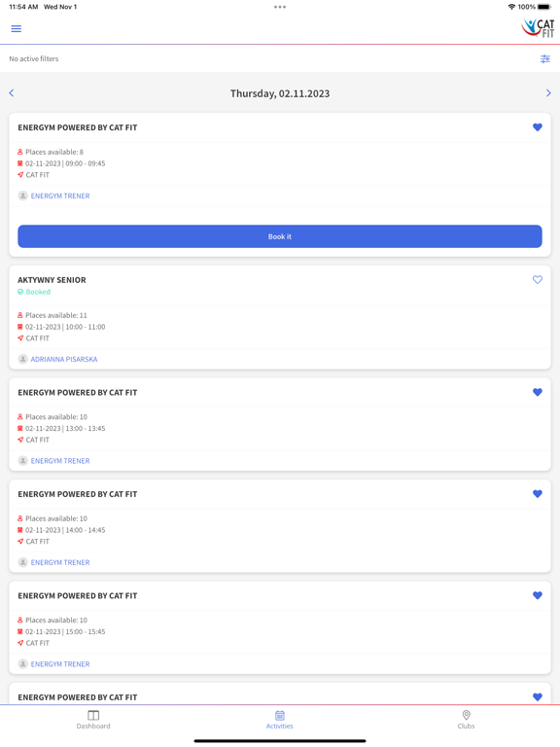Screen dimensions: 560x747
Task: Click the Book it button
Action: pos(280,236)
